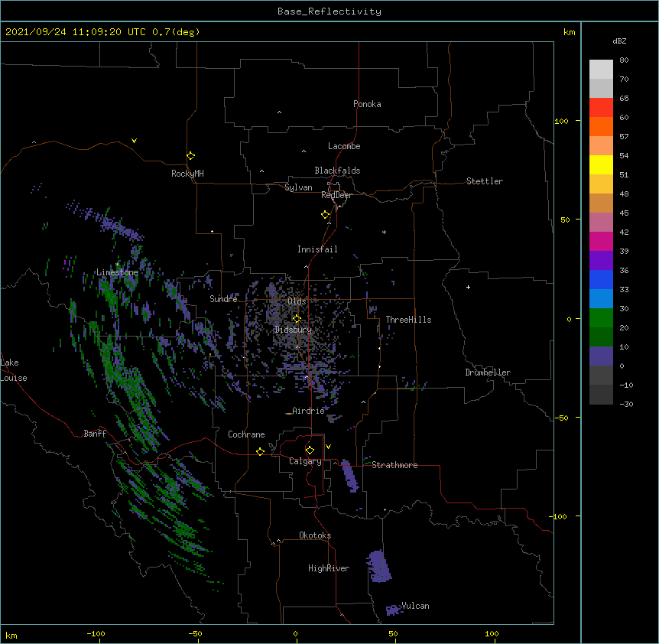Click the Innisfail city label

(317, 249)
